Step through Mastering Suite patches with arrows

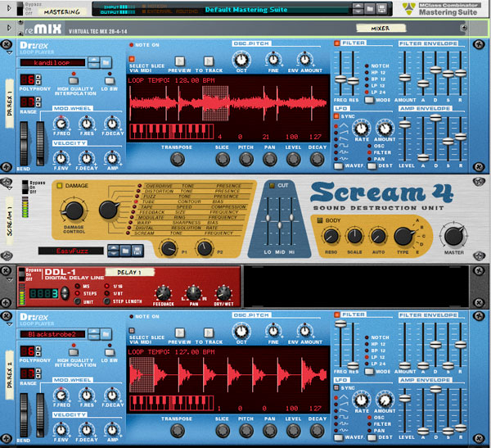(x=358, y=9)
